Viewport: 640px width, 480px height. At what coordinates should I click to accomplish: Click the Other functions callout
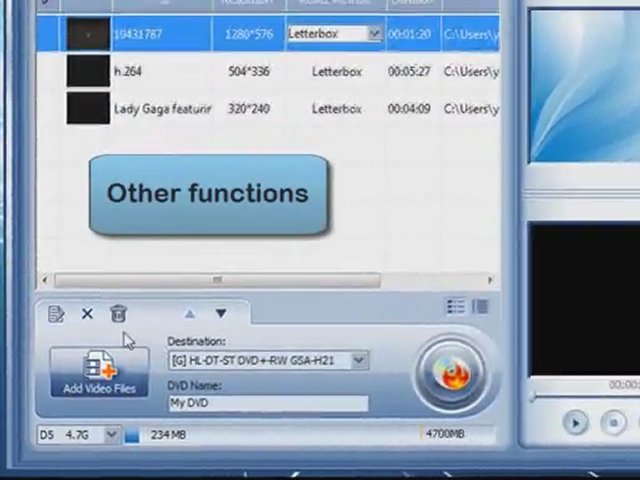click(x=208, y=194)
